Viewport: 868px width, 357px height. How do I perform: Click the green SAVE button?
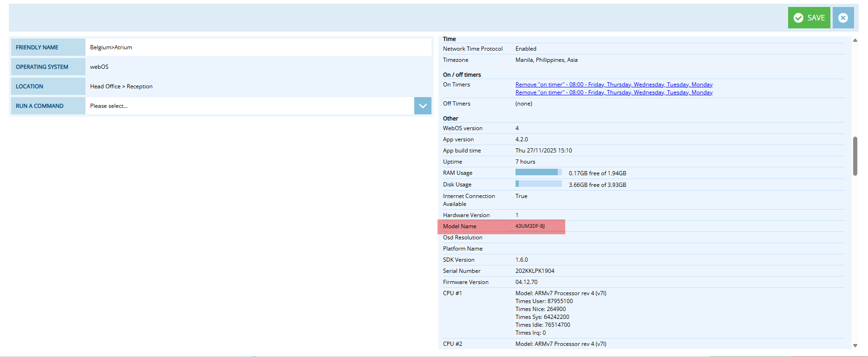[809, 18]
